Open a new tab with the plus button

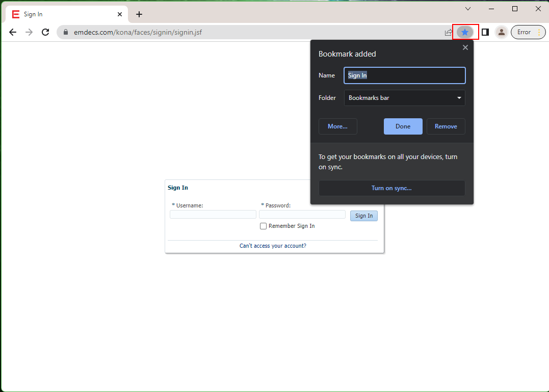[139, 14]
